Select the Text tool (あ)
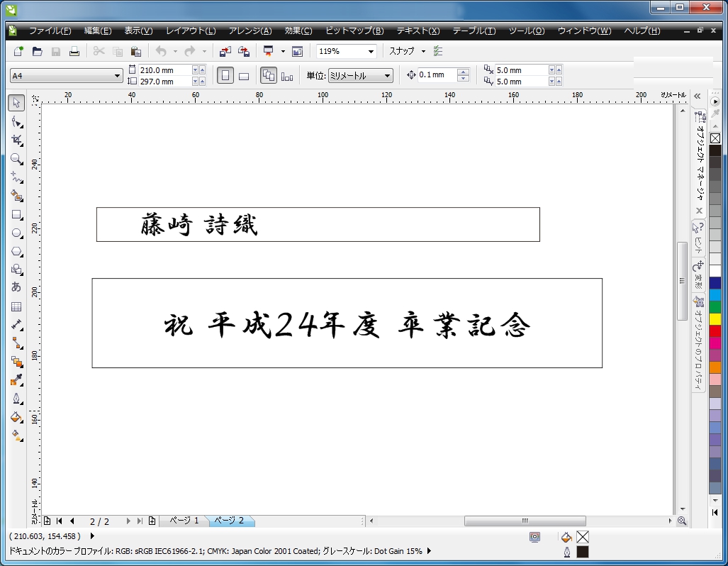The height and width of the screenshot is (566, 728). click(x=16, y=287)
